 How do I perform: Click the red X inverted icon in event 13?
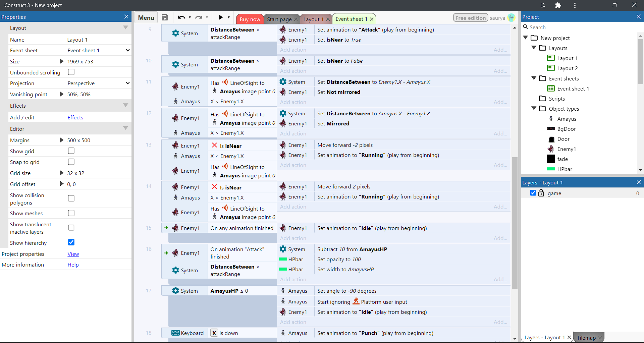point(214,145)
